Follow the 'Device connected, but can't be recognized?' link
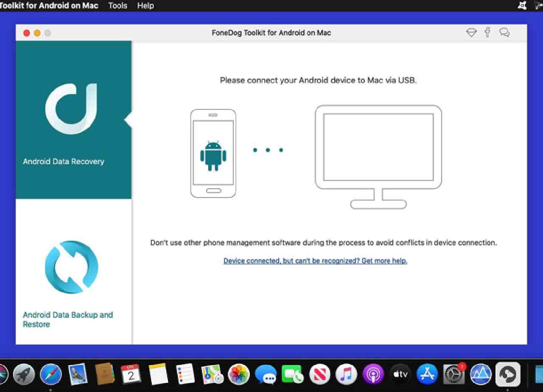Image resolution: width=543 pixels, height=392 pixels. coord(315,261)
